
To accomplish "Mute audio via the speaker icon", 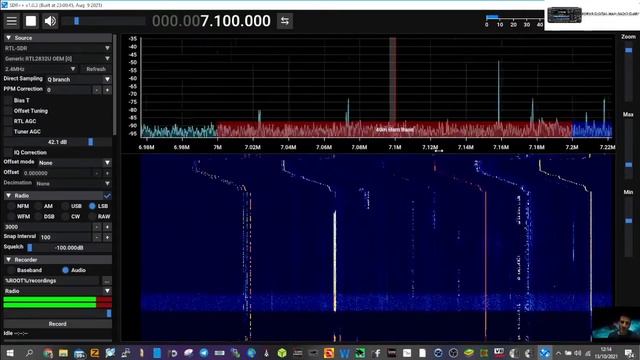I will point(50,21).
